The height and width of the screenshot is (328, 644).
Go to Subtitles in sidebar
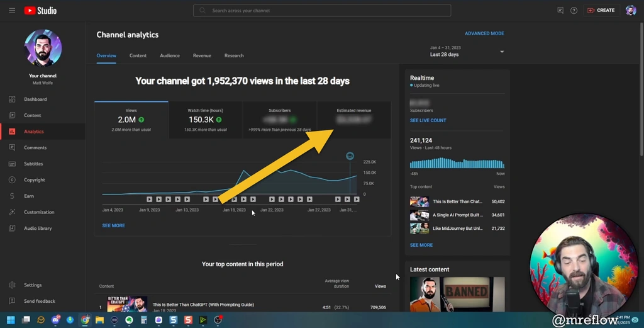click(33, 164)
